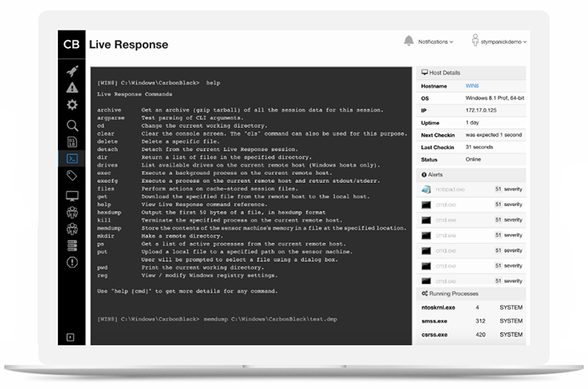Click the hexdump command in help list
Image resolution: width=588 pixels, height=389 pixels.
(109, 213)
